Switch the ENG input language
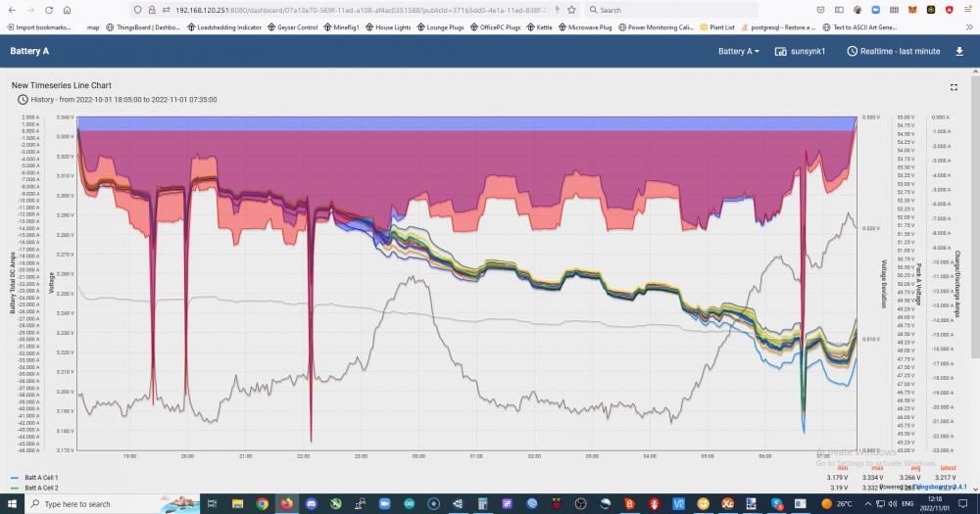 (907, 504)
